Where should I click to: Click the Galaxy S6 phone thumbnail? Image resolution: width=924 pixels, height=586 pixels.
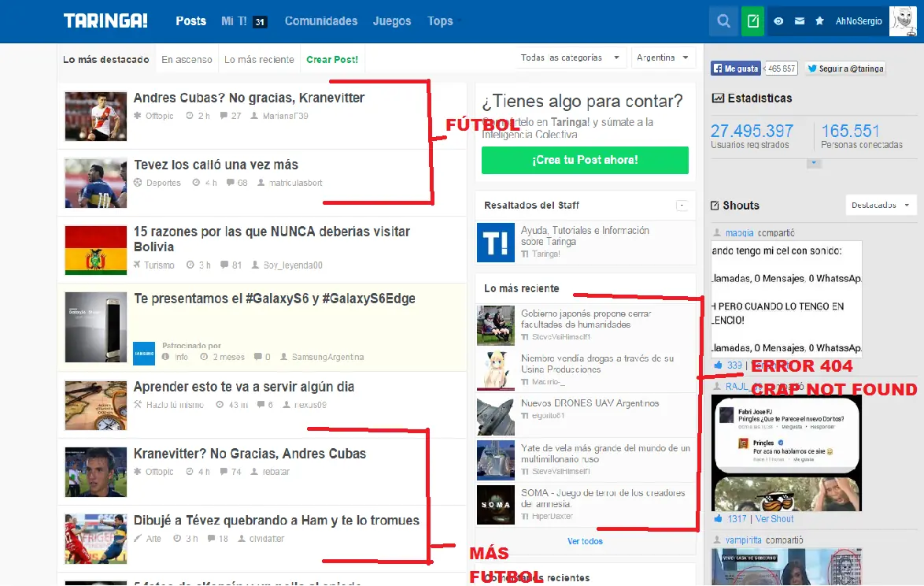coord(95,327)
